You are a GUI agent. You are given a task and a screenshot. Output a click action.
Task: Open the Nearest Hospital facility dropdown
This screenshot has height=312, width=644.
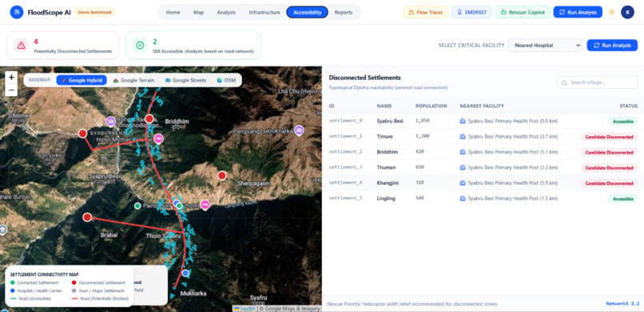tap(545, 46)
